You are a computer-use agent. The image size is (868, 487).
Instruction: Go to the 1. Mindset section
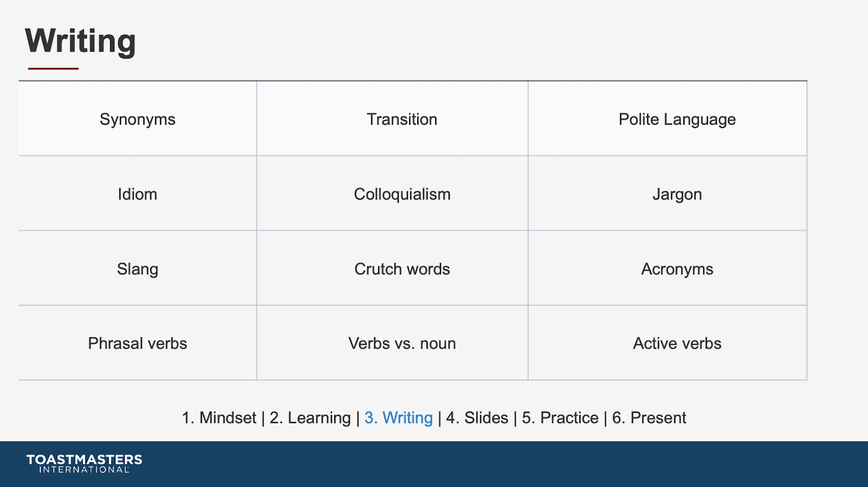(x=219, y=418)
